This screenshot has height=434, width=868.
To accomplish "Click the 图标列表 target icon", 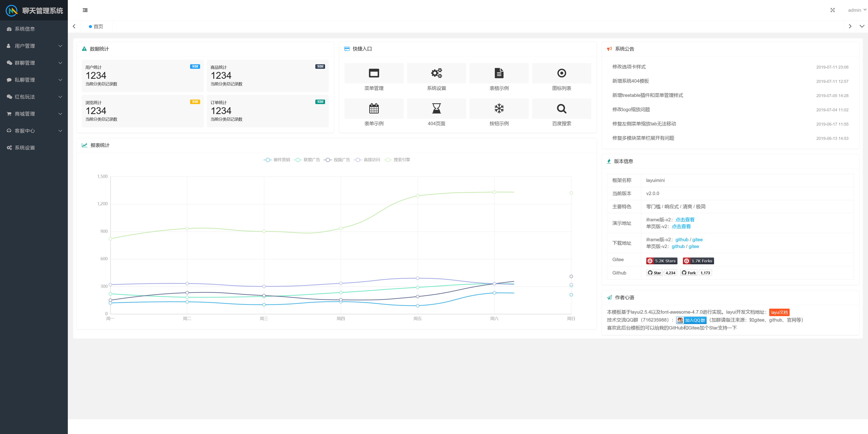I will click(561, 73).
